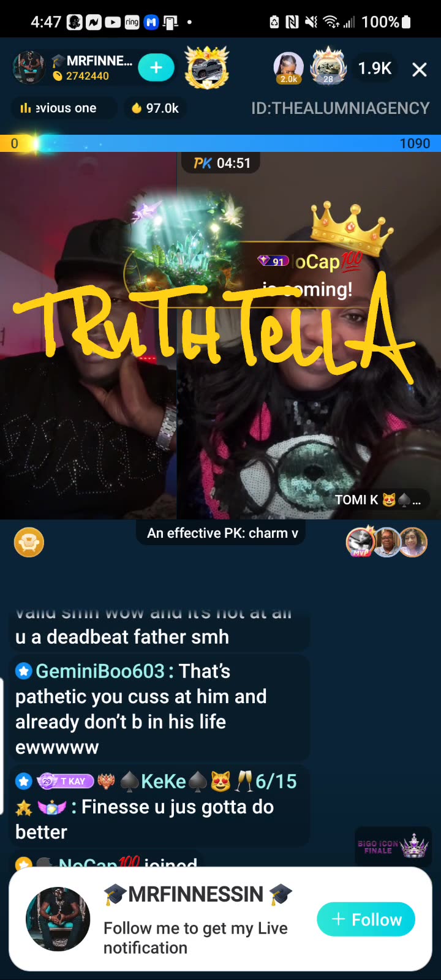
Task: Tap the PK 04:51 timer badge
Action: click(x=221, y=163)
